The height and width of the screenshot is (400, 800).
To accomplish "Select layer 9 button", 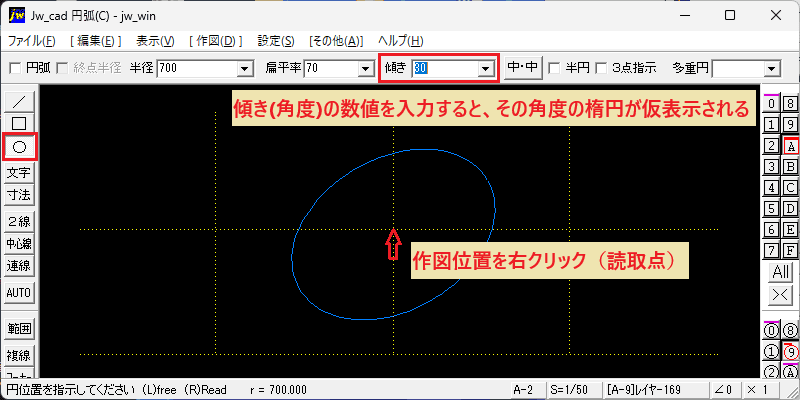I will pyautogui.click(x=790, y=124).
